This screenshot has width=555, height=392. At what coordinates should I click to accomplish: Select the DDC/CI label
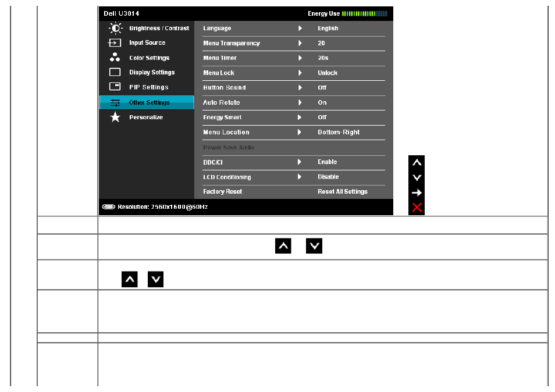pyautogui.click(x=213, y=162)
